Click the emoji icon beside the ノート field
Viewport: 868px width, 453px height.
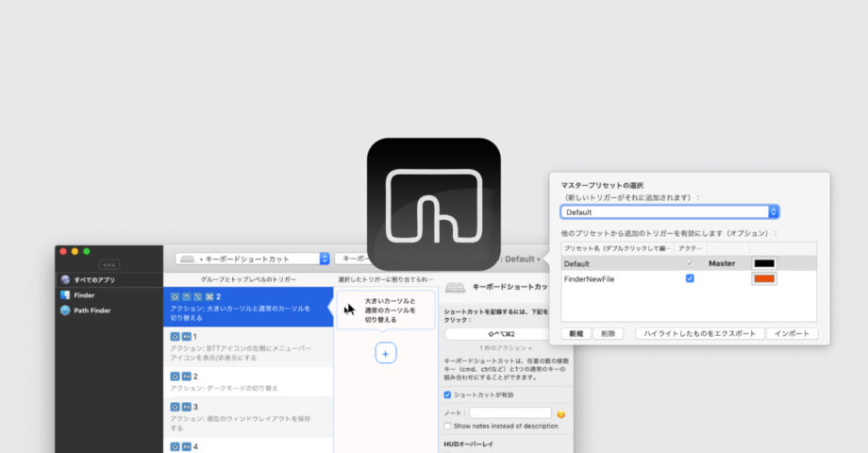(560, 413)
